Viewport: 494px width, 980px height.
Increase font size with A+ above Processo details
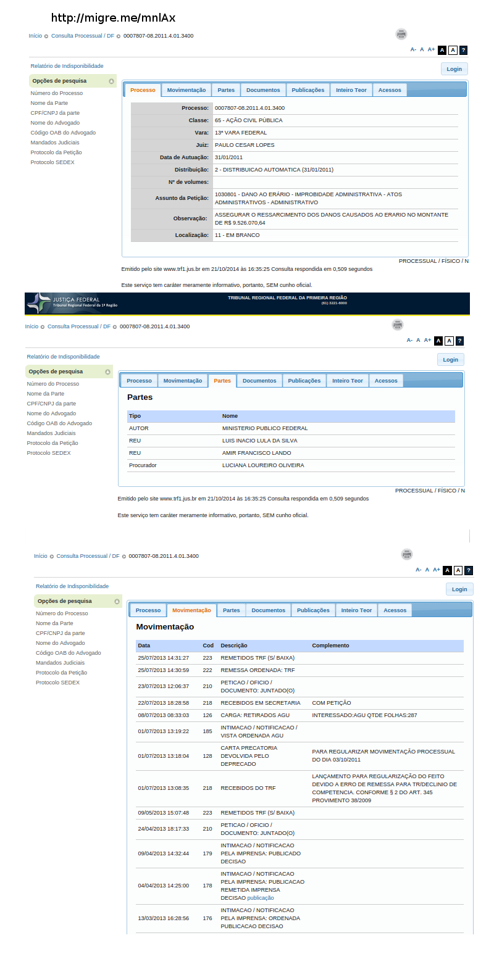coord(431,49)
